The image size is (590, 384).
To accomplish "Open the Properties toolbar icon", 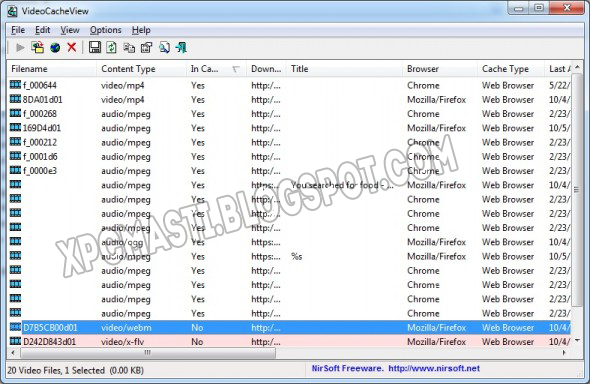I will tap(146, 48).
